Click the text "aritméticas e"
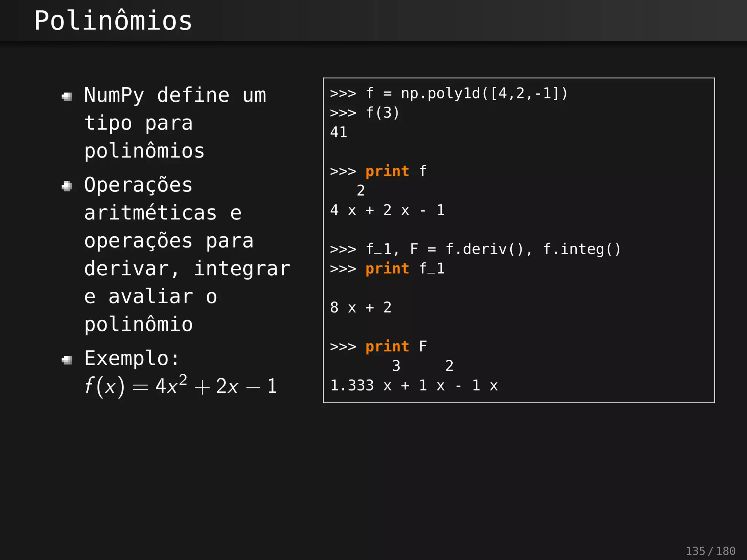The width and height of the screenshot is (747, 560). (163, 213)
